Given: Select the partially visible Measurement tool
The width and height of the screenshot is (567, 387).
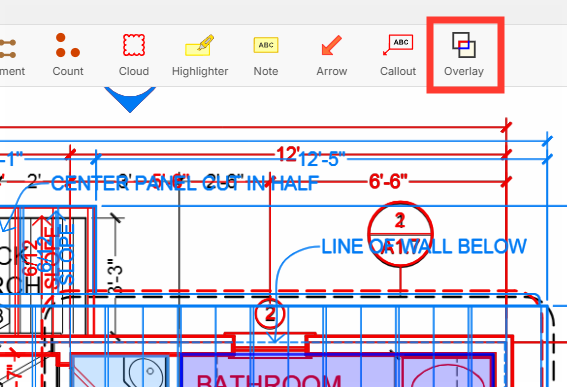Looking at the screenshot, I should (11, 54).
